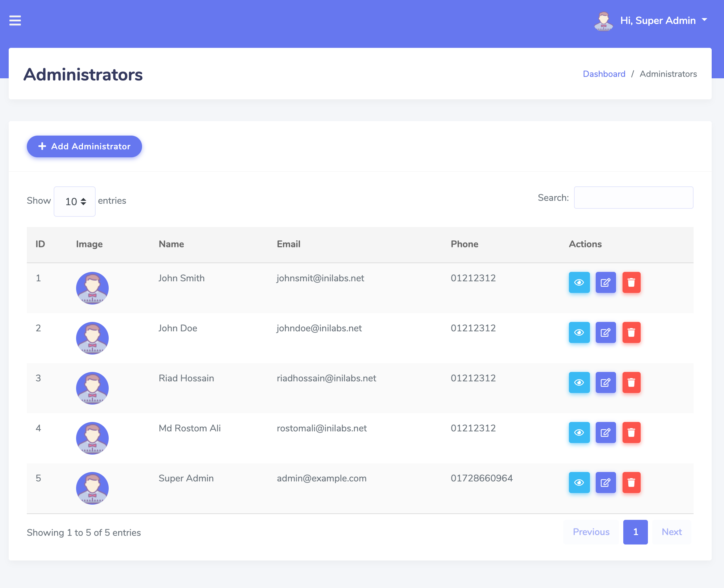The height and width of the screenshot is (588, 724).
Task: Click the name Riad Hossain
Action: [186, 378]
